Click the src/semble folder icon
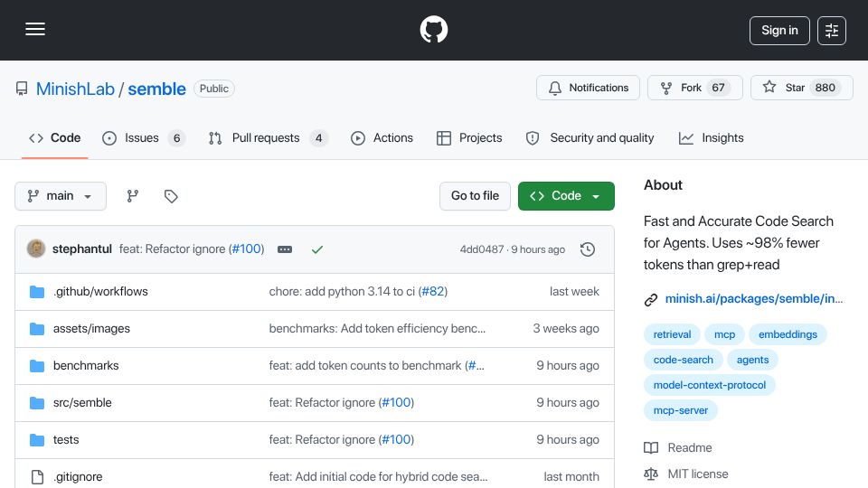 (37, 403)
